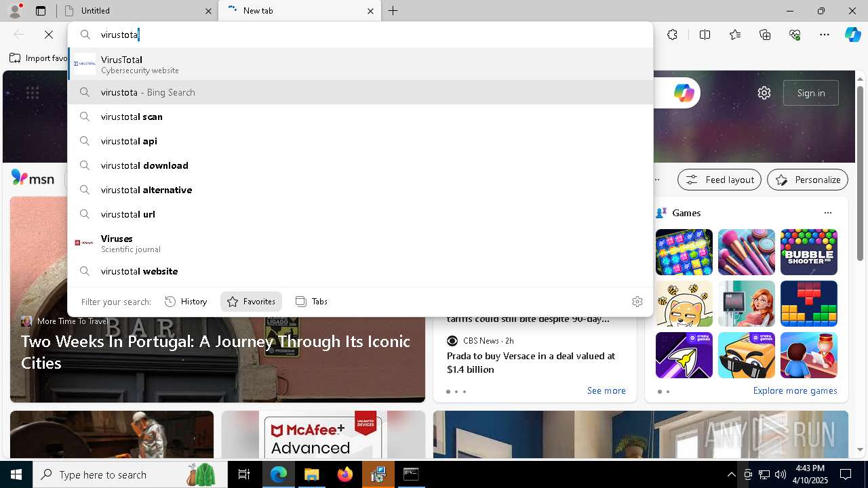868x488 pixels.
Task: Open a new tab with plus button
Action: pyautogui.click(x=393, y=11)
